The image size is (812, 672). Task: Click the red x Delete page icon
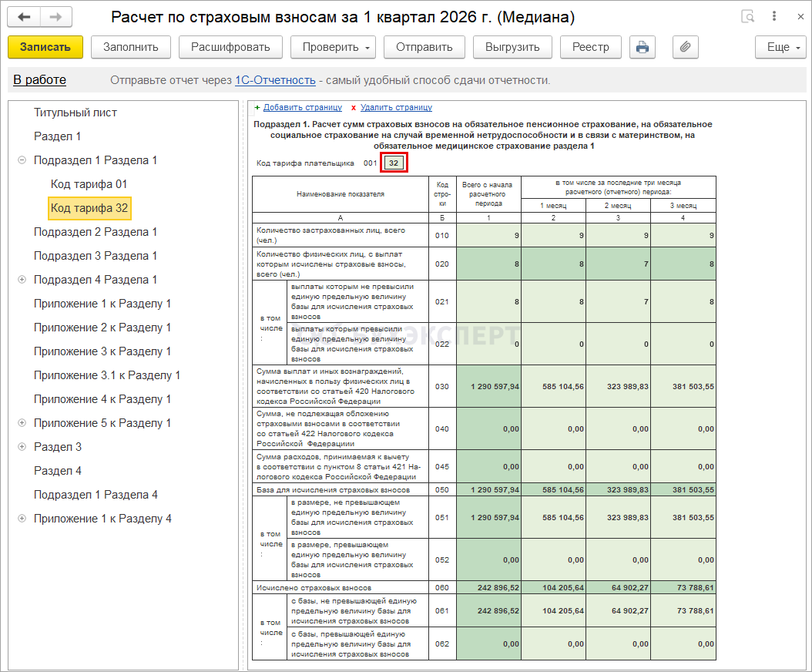coord(354,108)
